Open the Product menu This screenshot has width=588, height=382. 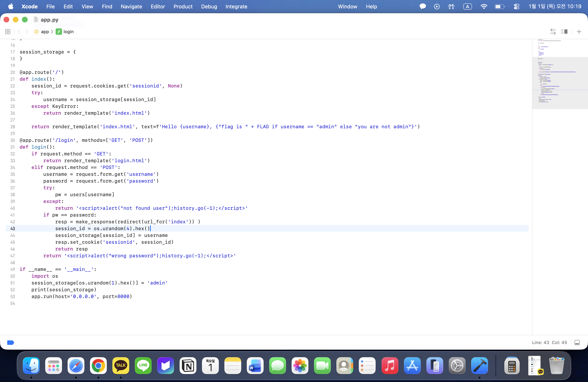(183, 7)
